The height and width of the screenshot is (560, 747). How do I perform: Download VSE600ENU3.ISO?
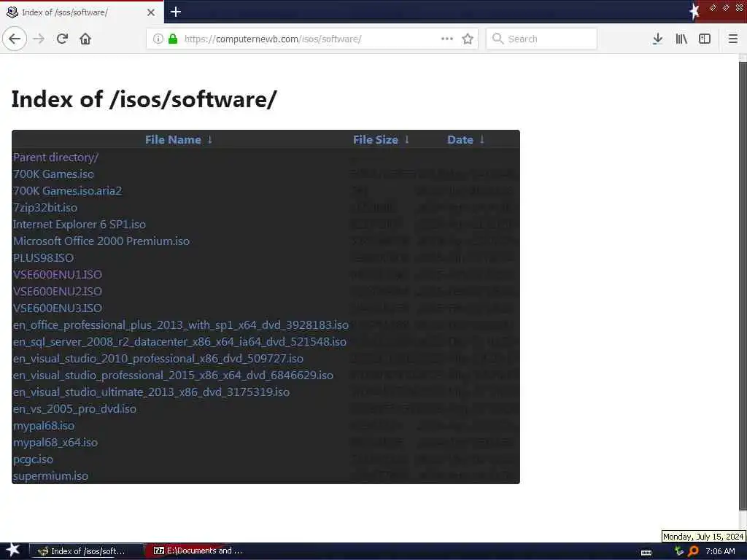(57, 308)
